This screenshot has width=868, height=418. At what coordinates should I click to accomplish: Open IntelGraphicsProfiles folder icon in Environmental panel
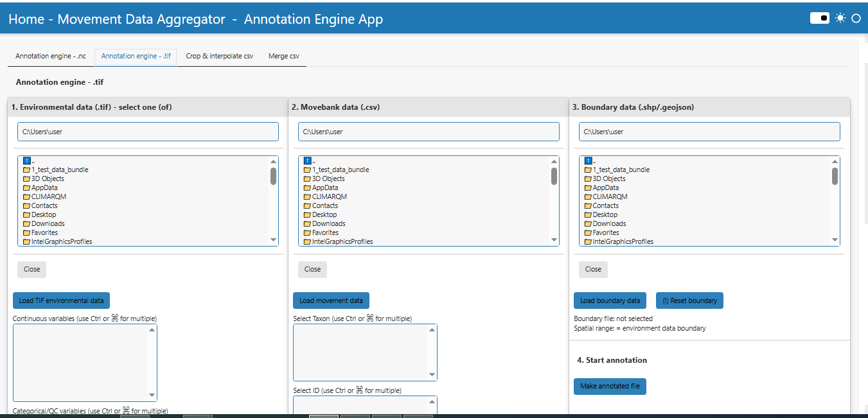[x=27, y=241]
